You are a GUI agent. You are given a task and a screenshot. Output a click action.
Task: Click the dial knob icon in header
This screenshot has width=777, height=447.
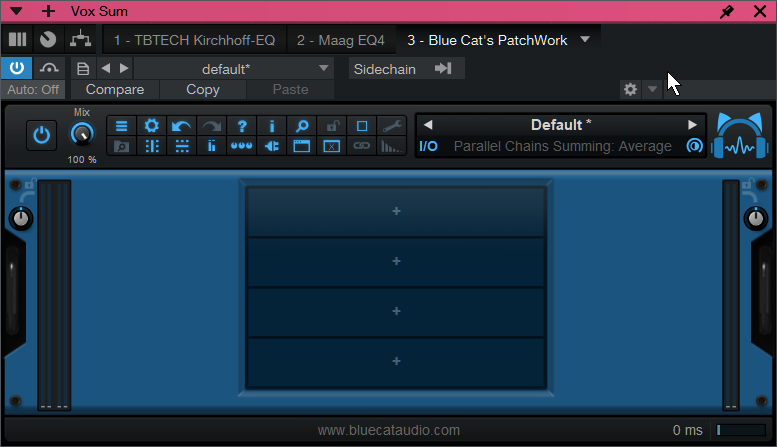(48, 40)
